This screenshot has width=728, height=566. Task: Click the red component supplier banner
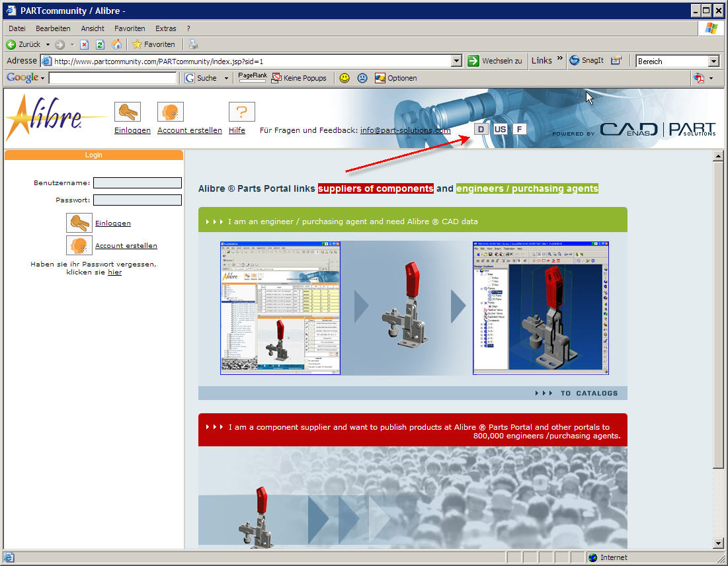tap(413, 430)
